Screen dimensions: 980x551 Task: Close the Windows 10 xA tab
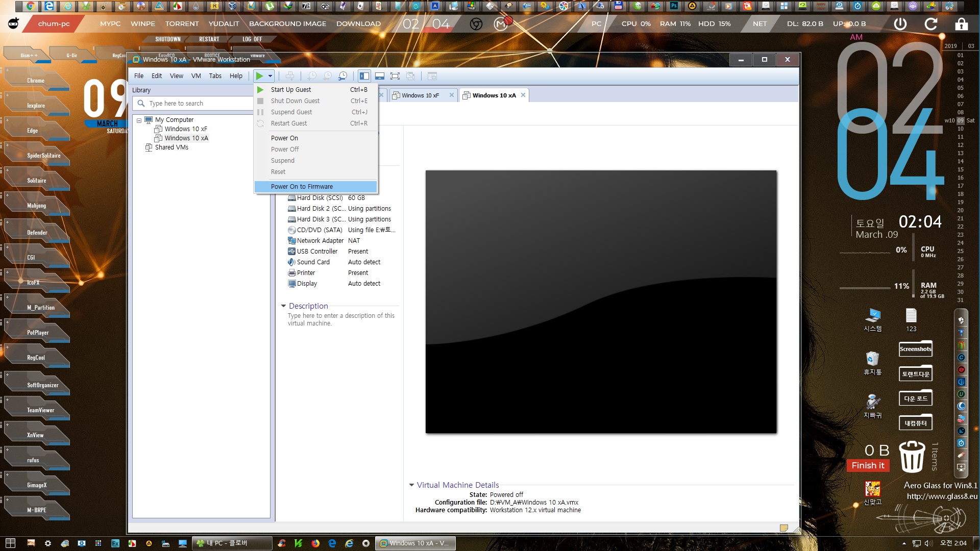523,95
